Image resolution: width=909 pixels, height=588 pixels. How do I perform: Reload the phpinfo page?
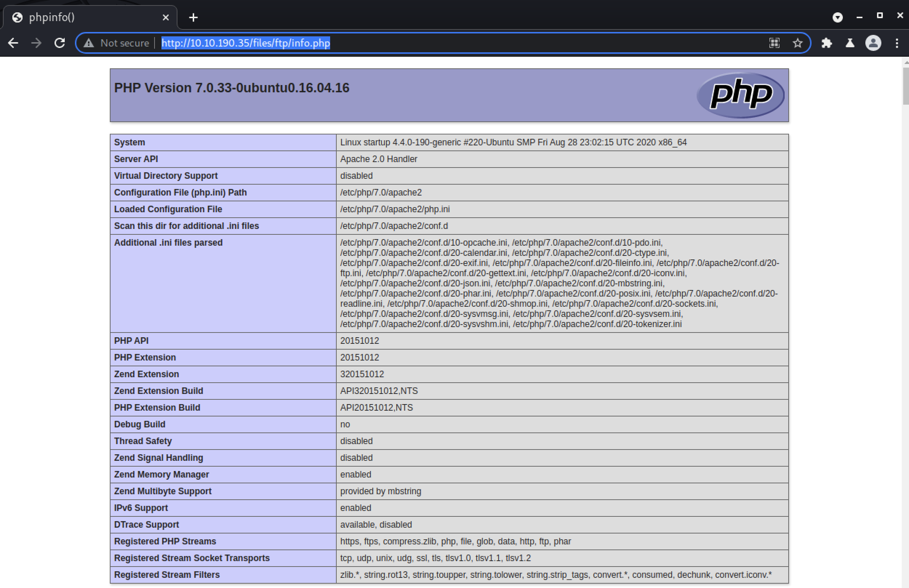pos(60,43)
